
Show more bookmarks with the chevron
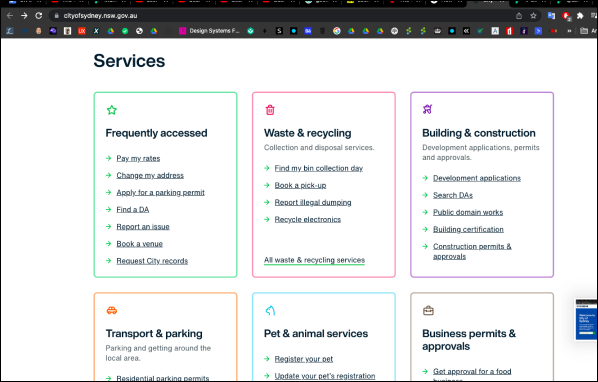click(569, 31)
